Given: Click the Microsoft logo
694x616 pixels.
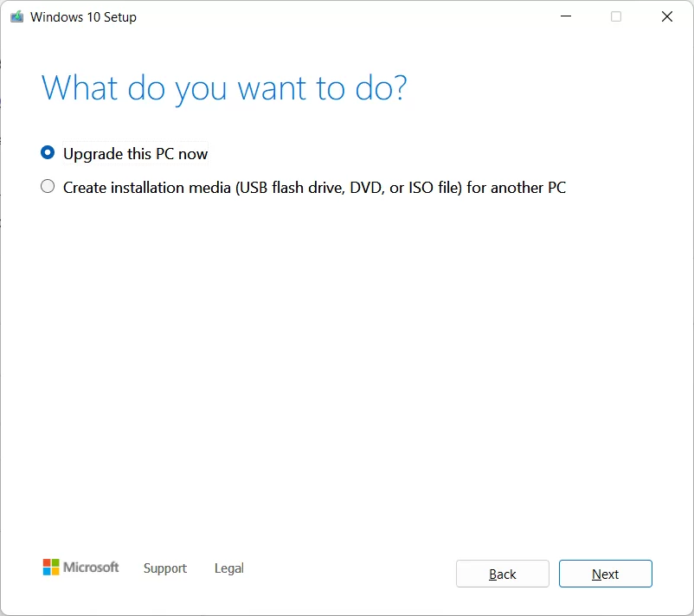Looking at the screenshot, I should click(80, 567).
